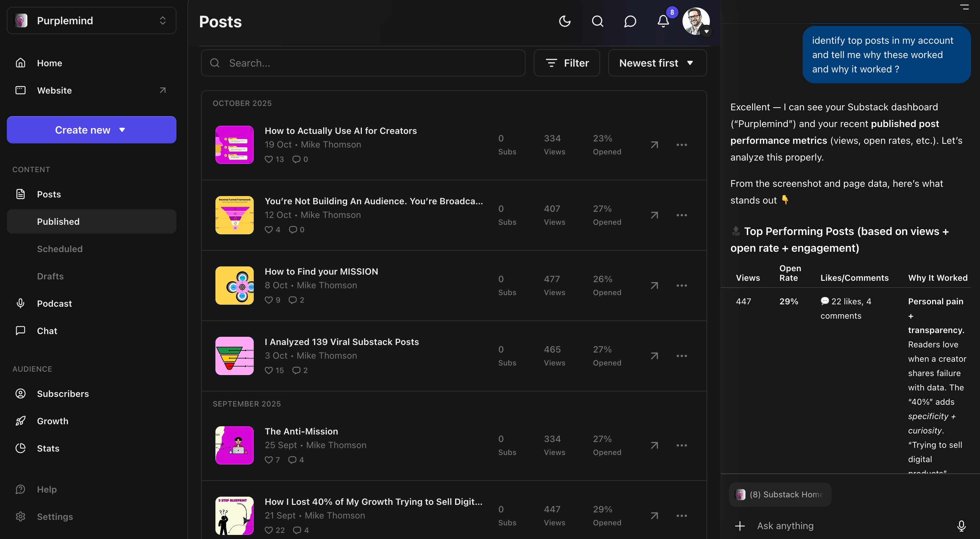Open the search magnifier in header
The width and height of the screenshot is (980, 539).
point(597,21)
